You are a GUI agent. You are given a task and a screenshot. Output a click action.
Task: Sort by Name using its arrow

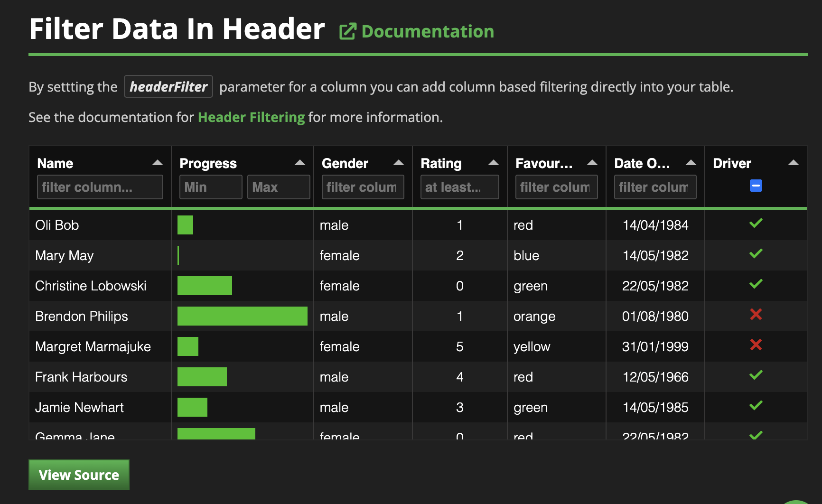point(157,163)
